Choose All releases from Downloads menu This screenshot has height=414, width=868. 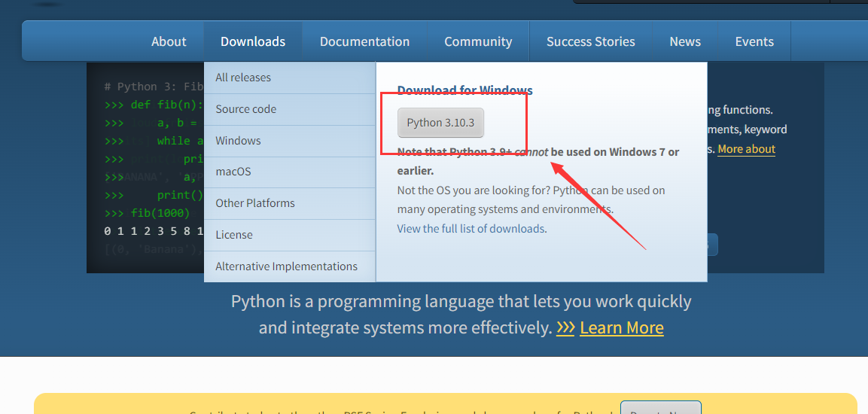243,78
